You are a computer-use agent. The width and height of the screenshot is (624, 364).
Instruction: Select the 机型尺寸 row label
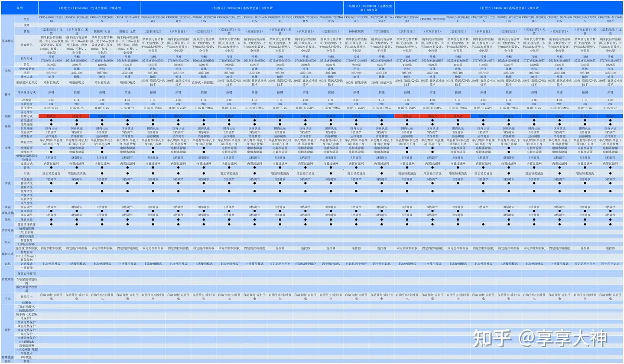26,58
